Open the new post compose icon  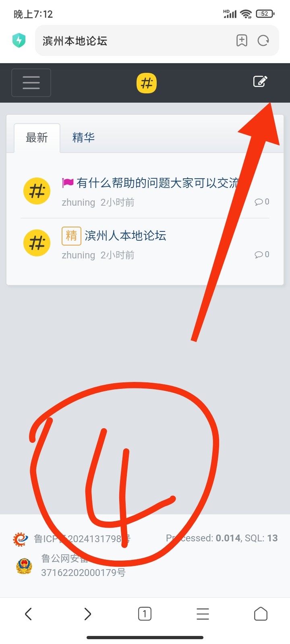click(x=260, y=81)
